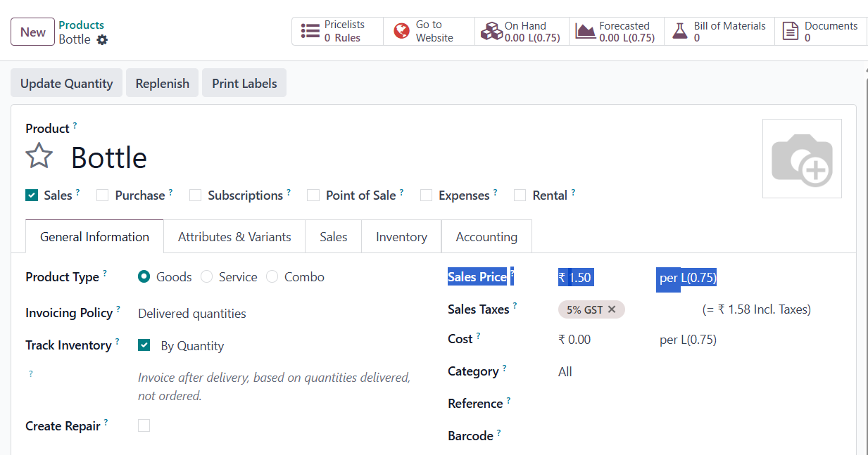Select the Service product type
The width and height of the screenshot is (868, 455).
pos(207,277)
